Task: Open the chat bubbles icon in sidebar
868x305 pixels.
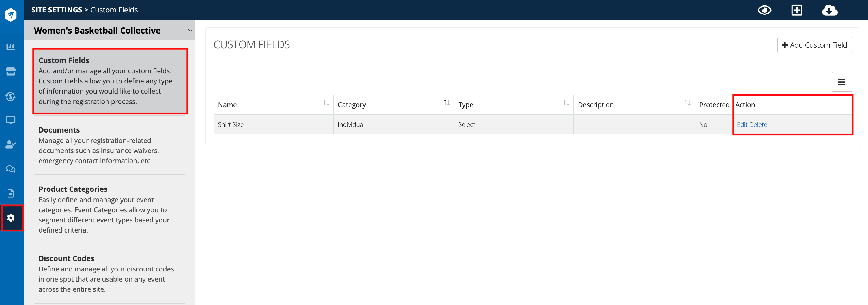Action: click(11, 169)
